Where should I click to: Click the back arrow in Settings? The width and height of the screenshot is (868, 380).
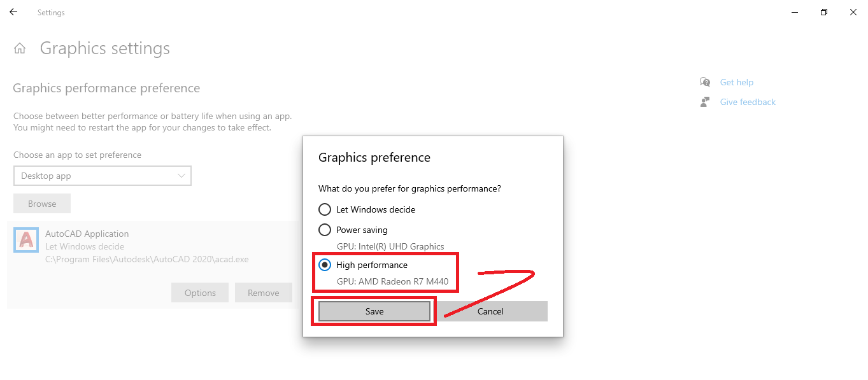13,11
